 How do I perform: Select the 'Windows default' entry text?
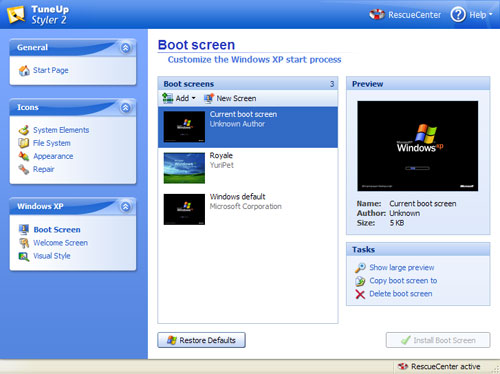tap(238, 197)
